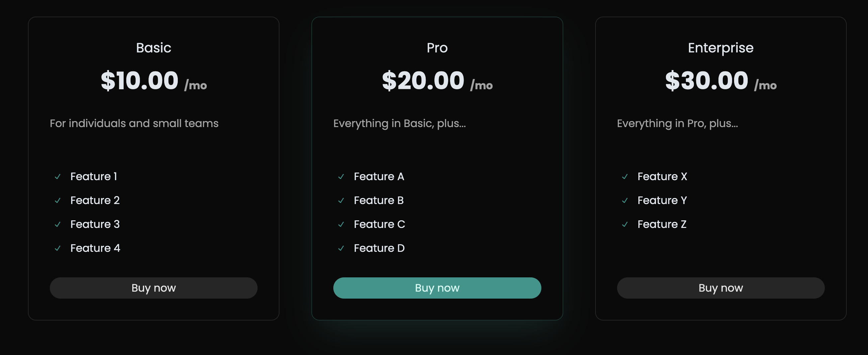Click the Pro plan heading
Viewport: 868px width, 355px height.
(437, 48)
